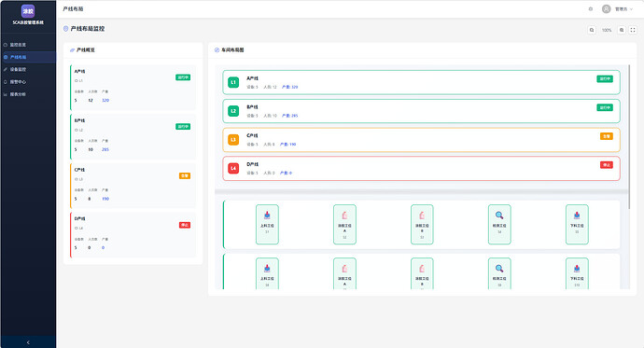Click the 产线布局 breadcrumb title in header
The image size is (644, 348).
pyautogui.click(x=73, y=9)
